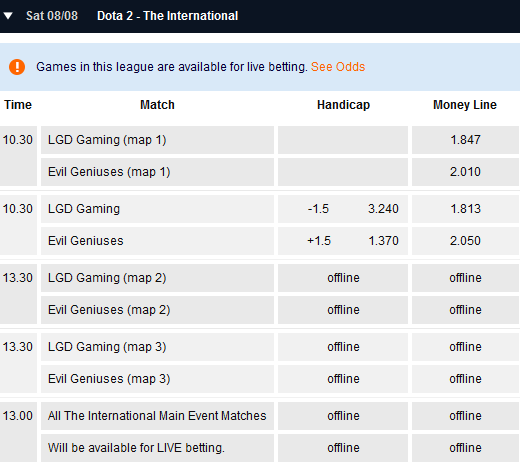The height and width of the screenshot is (464, 520).
Task: Click the Evil Geniuses (map 3) match name
Action: point(109,379)
